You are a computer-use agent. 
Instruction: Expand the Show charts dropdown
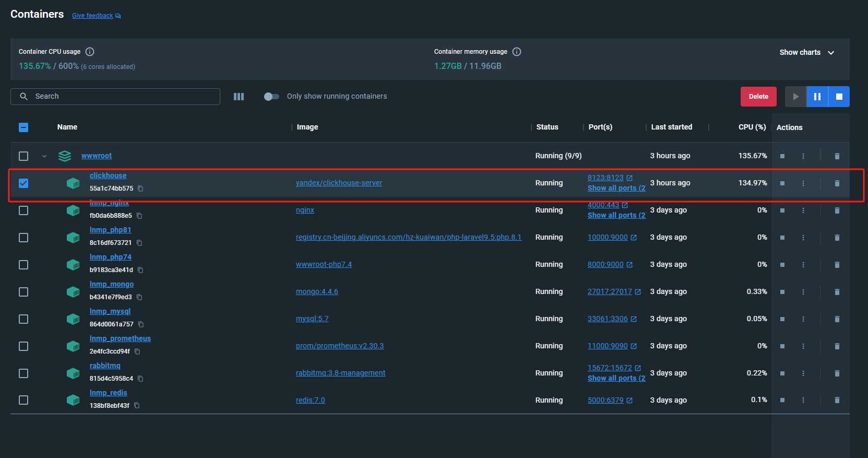click(x=807, y=52)
